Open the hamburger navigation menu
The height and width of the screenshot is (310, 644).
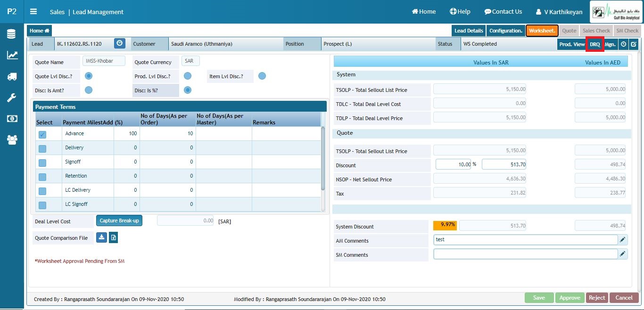click(x=33, y=12)
